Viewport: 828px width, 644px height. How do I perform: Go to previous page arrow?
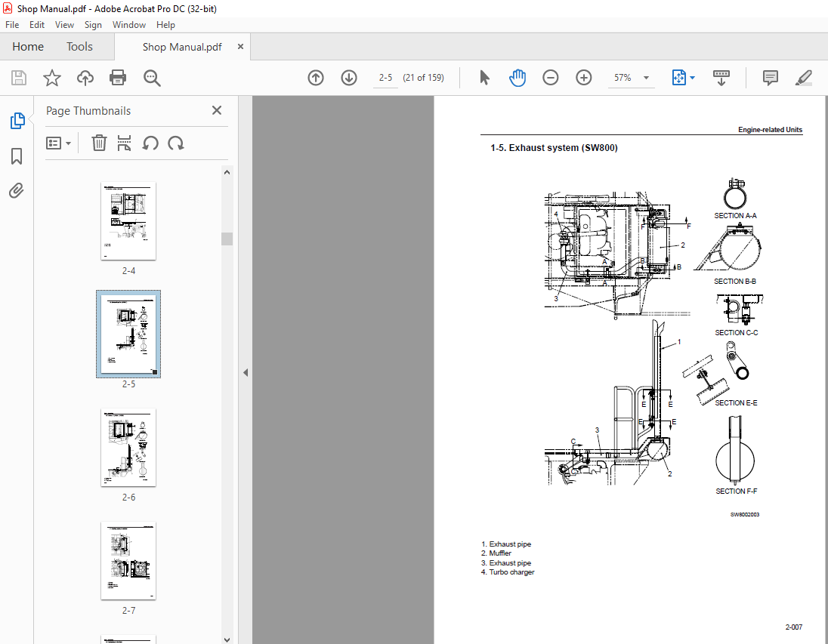[x=316, y=78]
